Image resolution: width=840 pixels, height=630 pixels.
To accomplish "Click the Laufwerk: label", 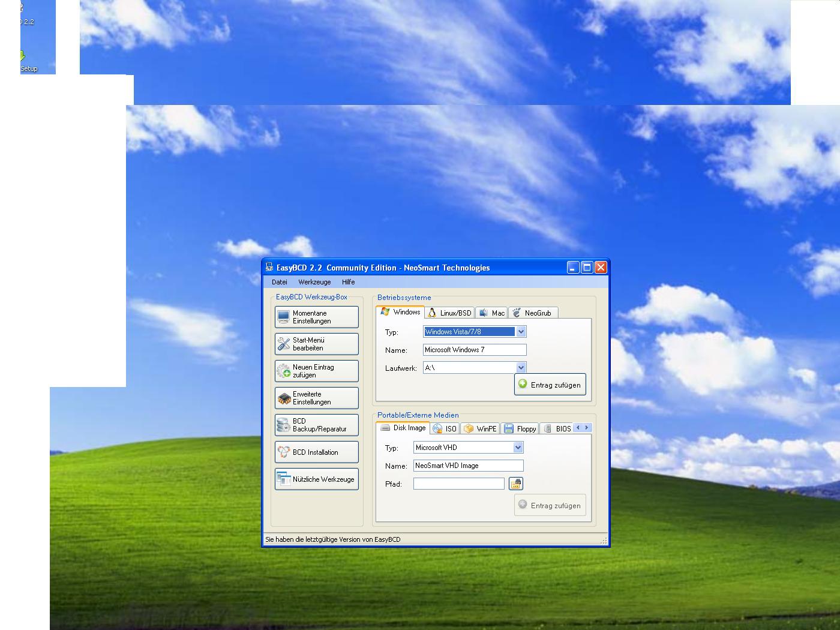I will coord(401,368).
